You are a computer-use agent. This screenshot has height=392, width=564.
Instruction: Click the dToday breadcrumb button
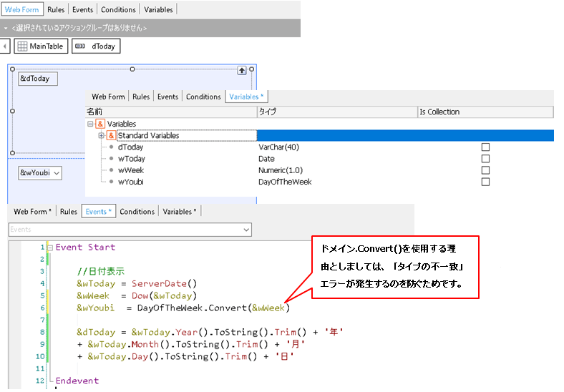coord(96,46)
